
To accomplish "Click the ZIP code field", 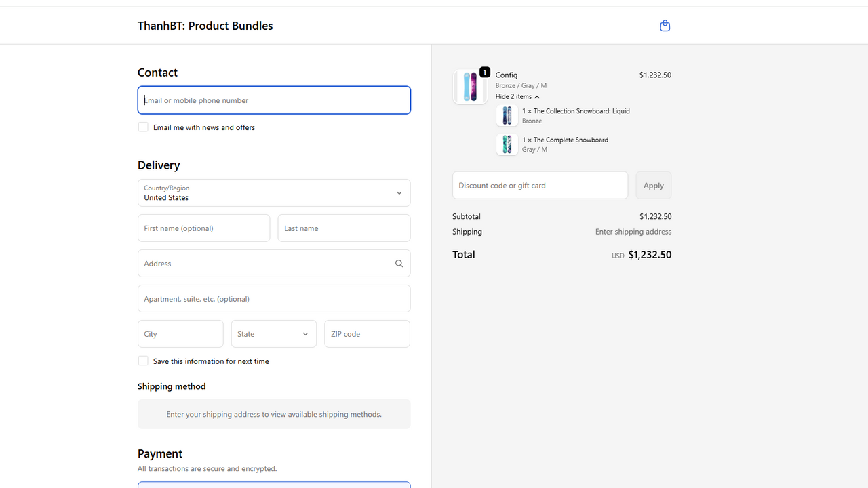I will (x=367, y=334).
